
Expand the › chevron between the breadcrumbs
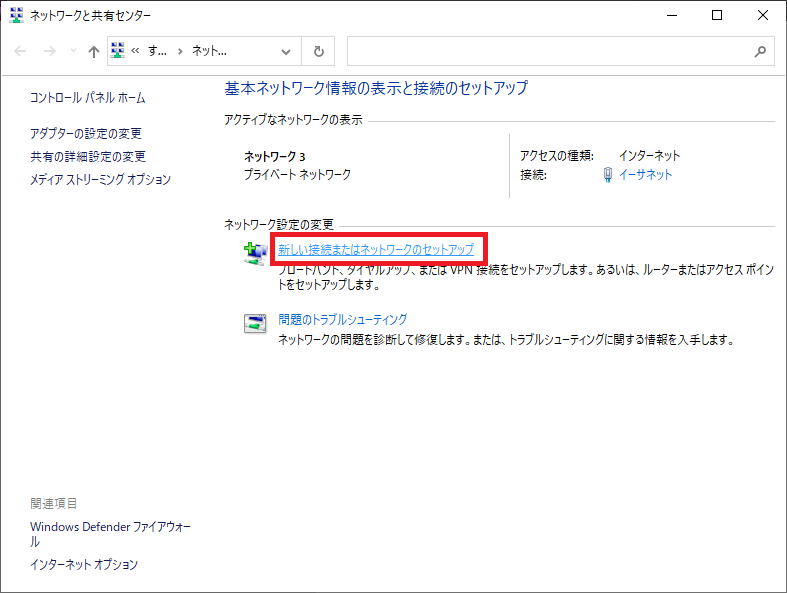(180, 51)
